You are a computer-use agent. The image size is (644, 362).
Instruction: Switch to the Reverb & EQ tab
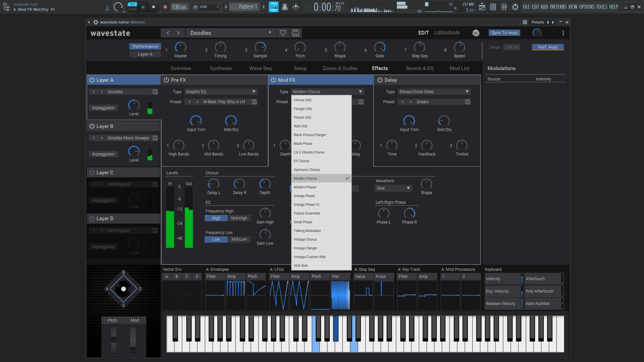[420, 68]
